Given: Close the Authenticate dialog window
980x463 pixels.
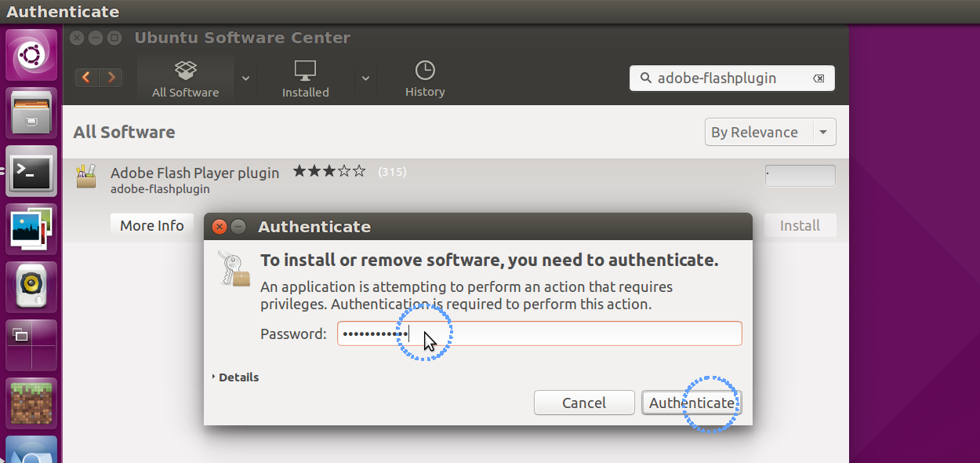Looking at the screenshot, I should (220, 227).
